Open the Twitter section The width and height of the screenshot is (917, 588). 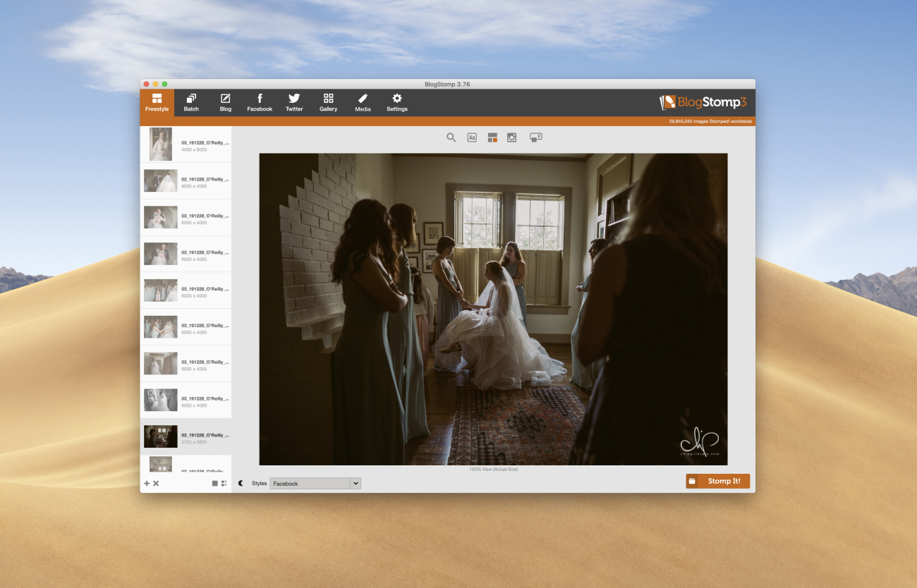[x=294, y=102]
